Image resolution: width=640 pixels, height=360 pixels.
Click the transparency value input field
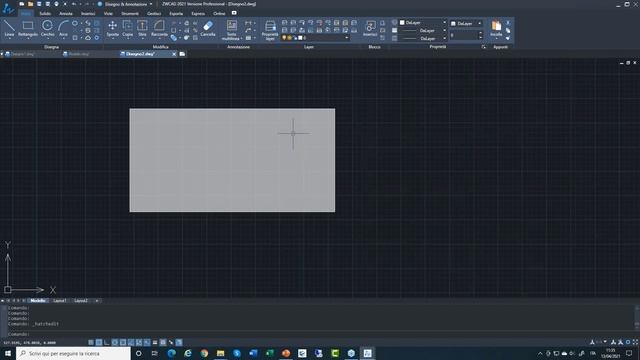[x=463, y=36]
